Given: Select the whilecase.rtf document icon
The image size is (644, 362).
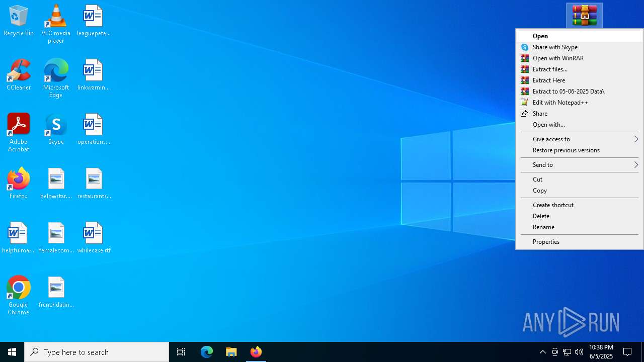Looking at the screenshot, I should pyautogui.click(x=94, y=238).
